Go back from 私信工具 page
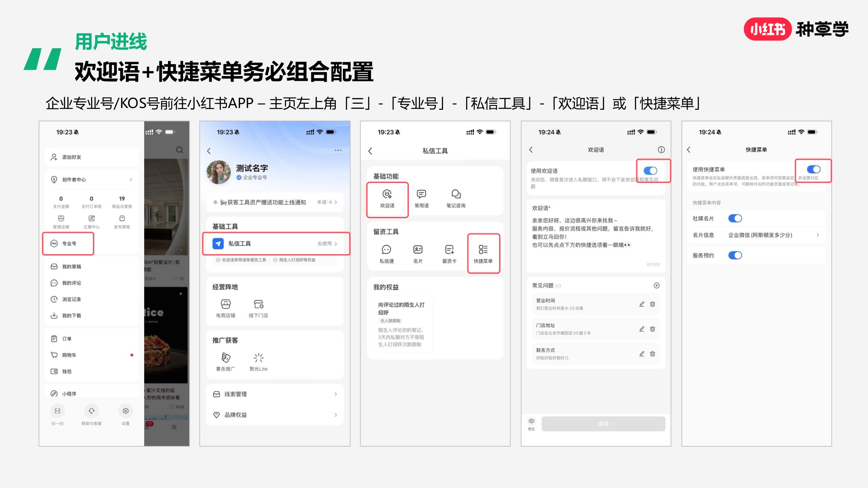This screenshot has width=868, height=488. [x=370, y=151]
